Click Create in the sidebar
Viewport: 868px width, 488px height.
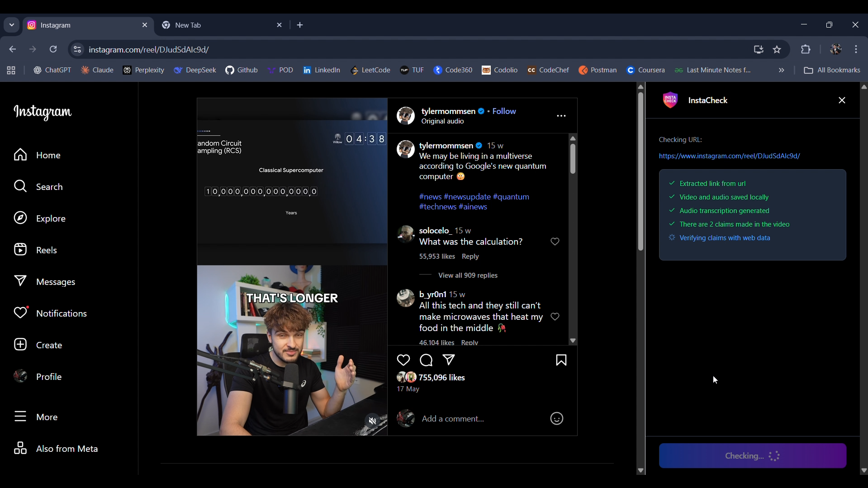[x=38, y=345]
